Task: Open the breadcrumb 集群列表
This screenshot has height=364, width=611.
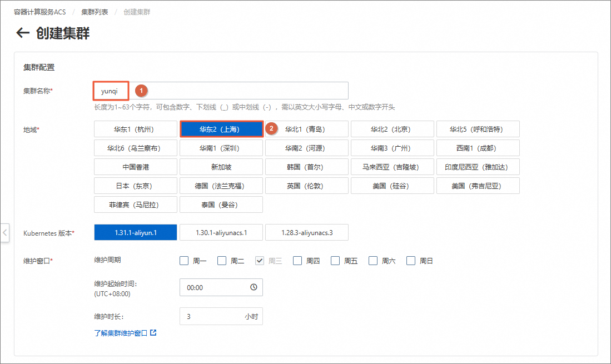Action: [95, 12]
